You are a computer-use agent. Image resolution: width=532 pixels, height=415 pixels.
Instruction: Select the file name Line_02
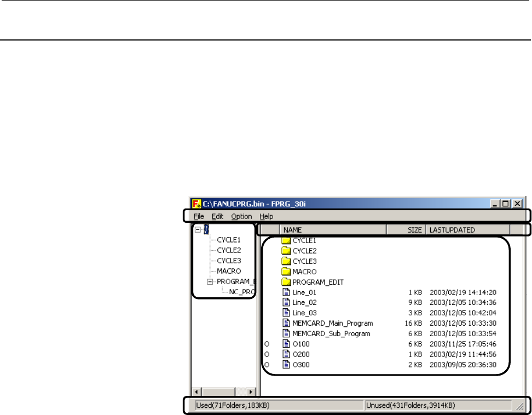click(x=304, y=302)
